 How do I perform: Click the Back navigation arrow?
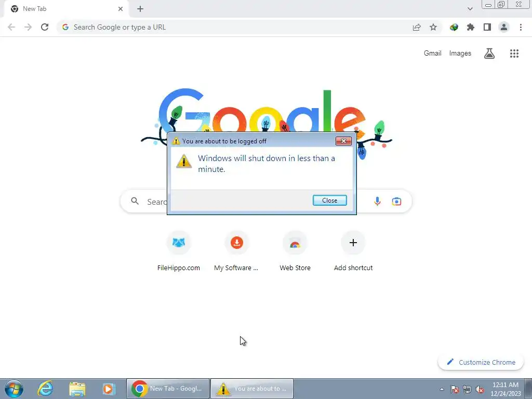tap(11, 27)
